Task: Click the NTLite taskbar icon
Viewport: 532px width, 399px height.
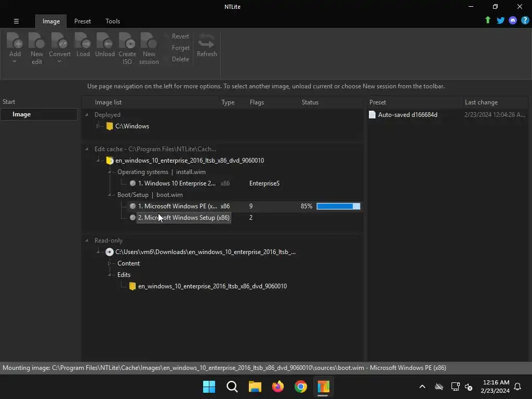Action: tap(323, 387)
